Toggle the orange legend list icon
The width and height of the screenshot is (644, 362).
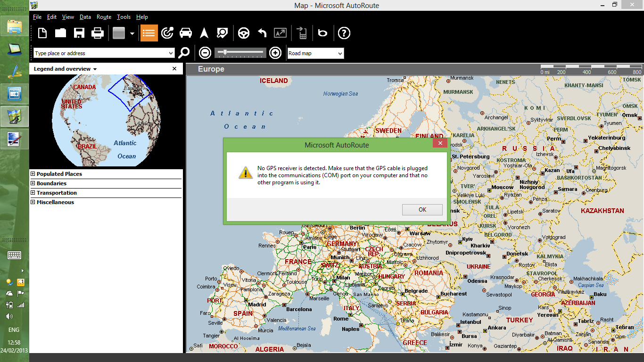coord(149,33)
